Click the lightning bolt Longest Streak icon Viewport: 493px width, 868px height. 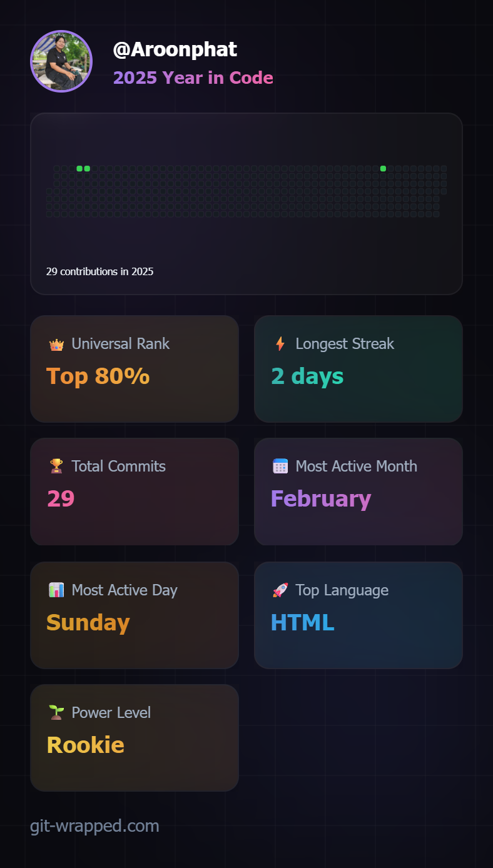pyautogui.click(x=280, y=344)
